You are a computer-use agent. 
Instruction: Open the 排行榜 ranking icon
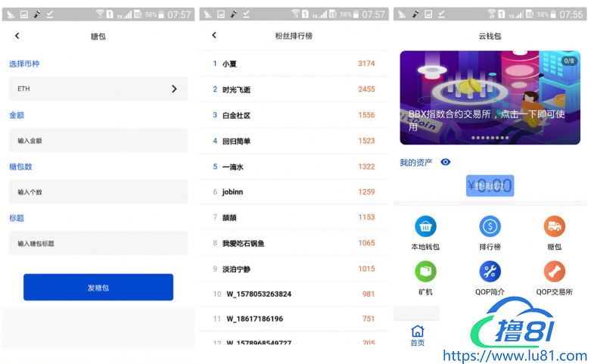pos(490,226)
